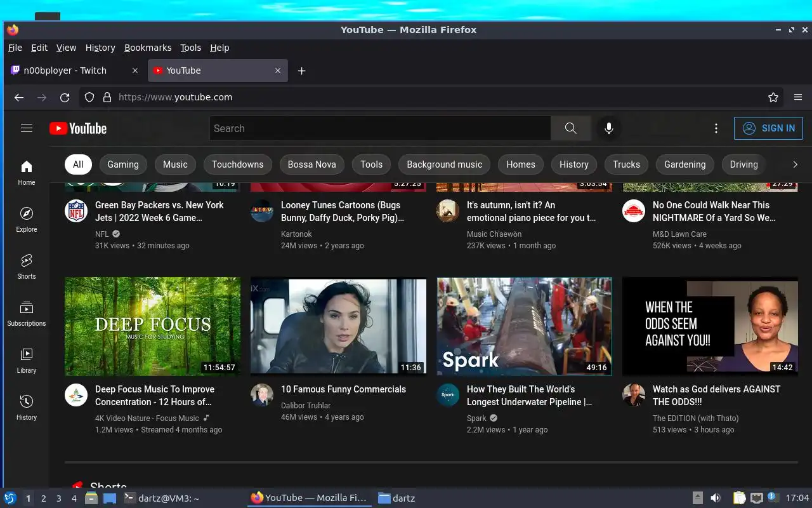The image size is (812, 508).
Task: Start voice search with microphone icon
Action: coord(608,128)
